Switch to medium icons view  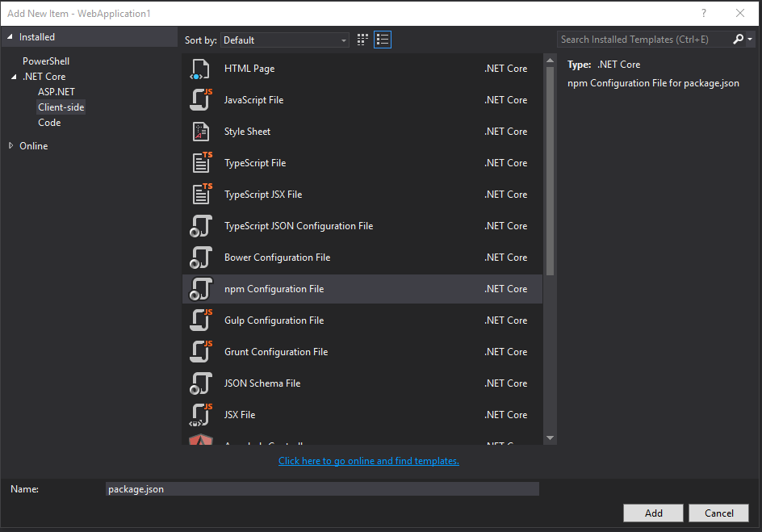coord(362,40)
